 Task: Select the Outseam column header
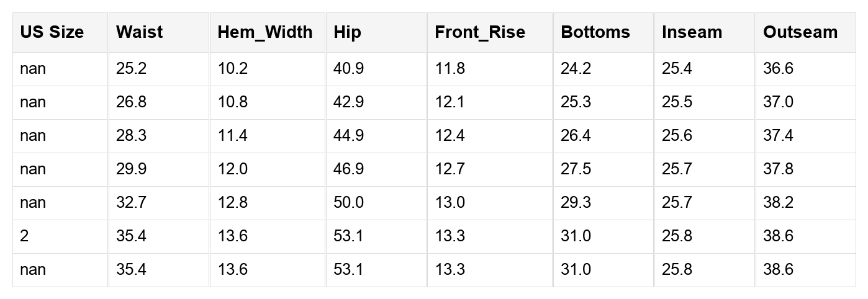pos(806,32)
